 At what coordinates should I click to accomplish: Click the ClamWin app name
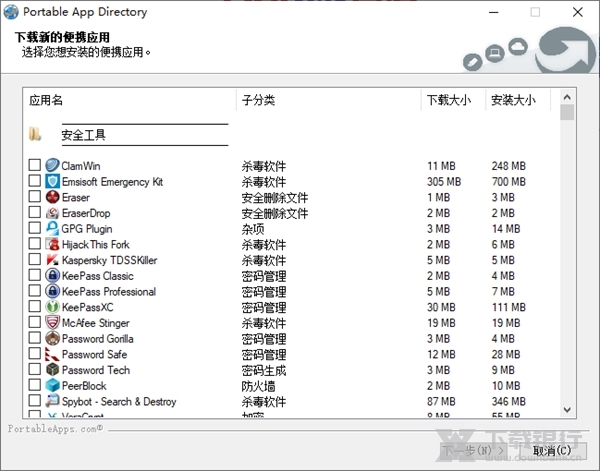click(x=81, y=166)
